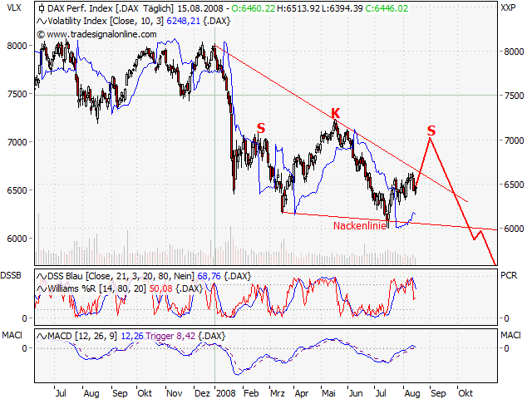Image resolution: width=532 pixels, height=399 pixels.
Task: Click the DSSB panel label
Action: 11,275
